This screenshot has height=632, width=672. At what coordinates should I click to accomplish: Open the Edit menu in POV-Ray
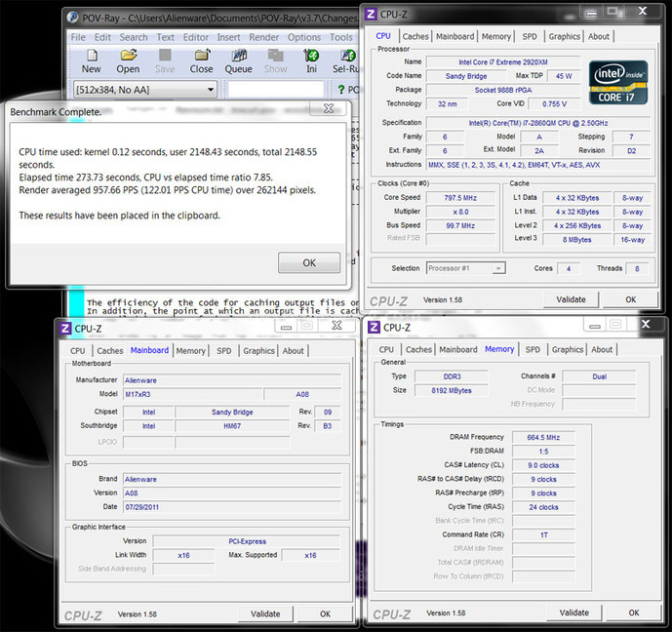coord(102,37)
